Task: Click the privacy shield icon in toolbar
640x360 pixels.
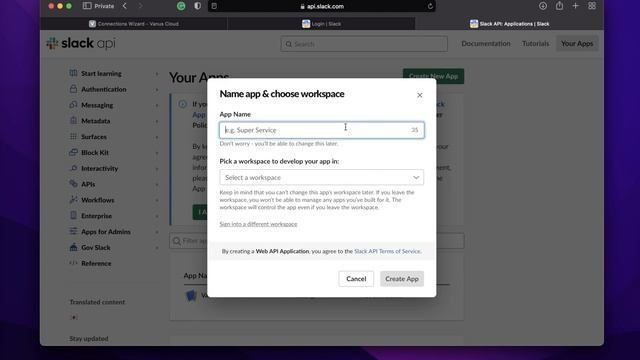Action: point(198,6)
